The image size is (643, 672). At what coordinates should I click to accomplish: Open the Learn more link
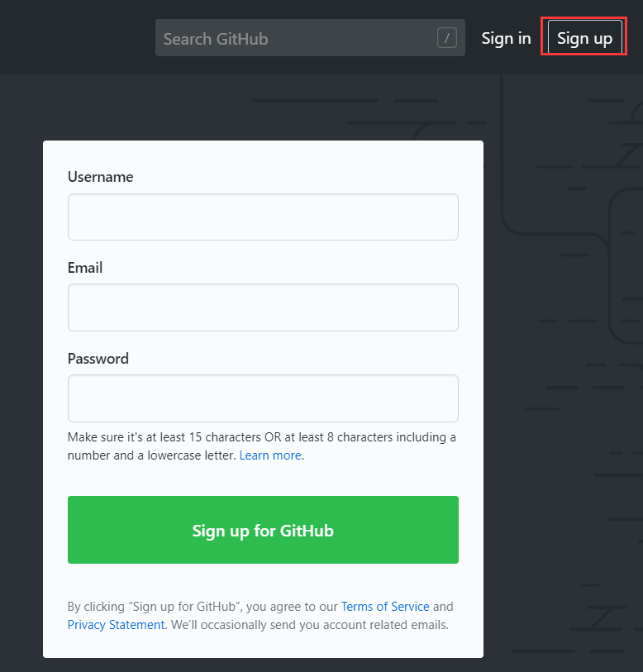[x=270, y=455]
